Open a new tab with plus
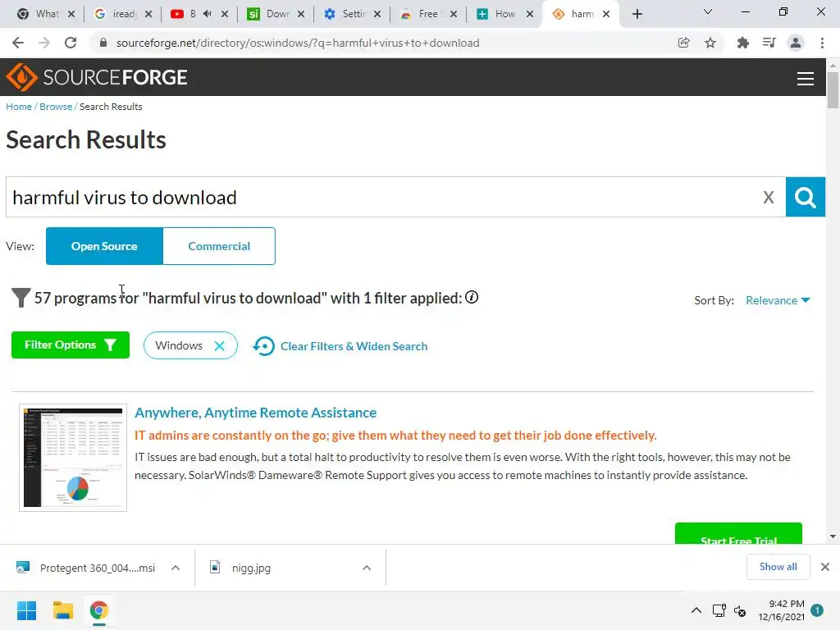This screenshot has height=630, width=840. (637, 14)
